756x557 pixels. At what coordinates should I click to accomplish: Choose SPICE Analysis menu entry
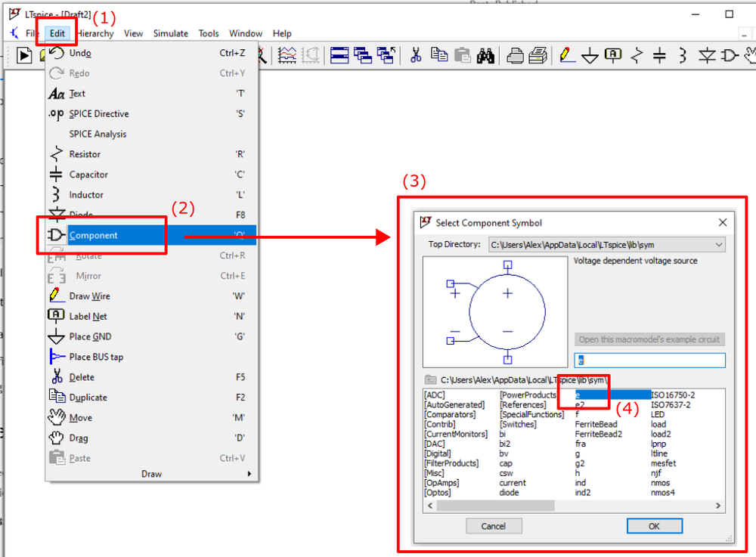point(151,134)
